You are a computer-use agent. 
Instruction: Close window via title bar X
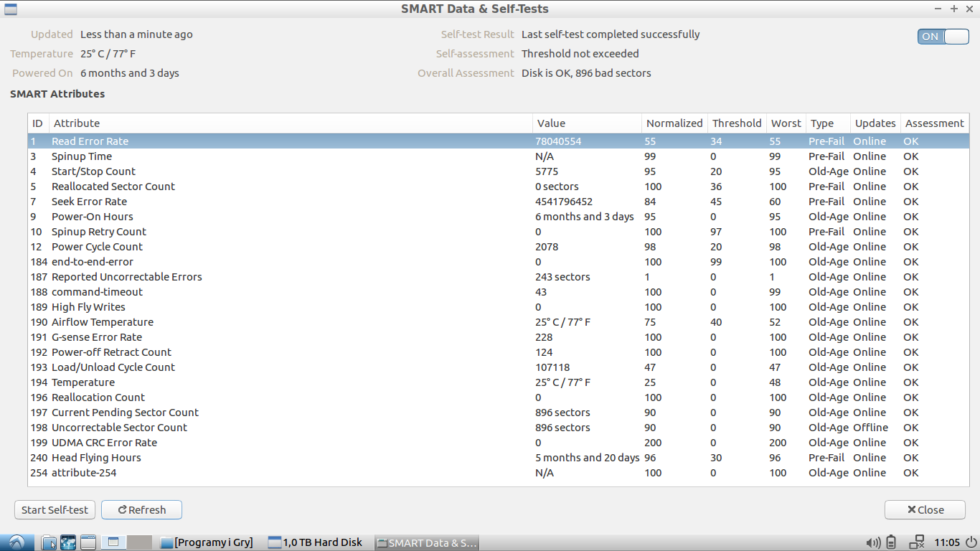pyautogui.click(x=970, y=9)
